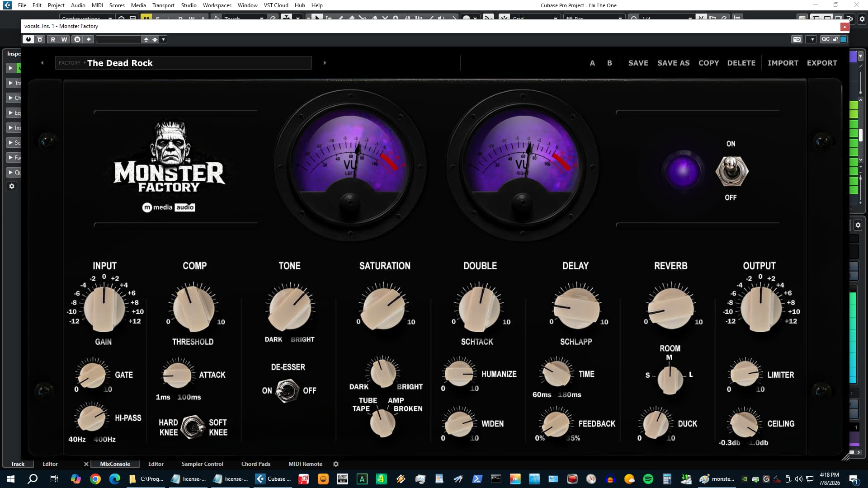This screenshot has width=868, height=488.
Task: Open Microsoft Edge from taskbar
Action: (114, 479)
